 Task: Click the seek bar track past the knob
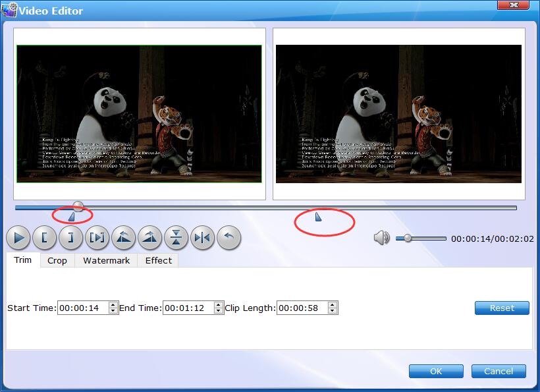click(x=300, y=208)
